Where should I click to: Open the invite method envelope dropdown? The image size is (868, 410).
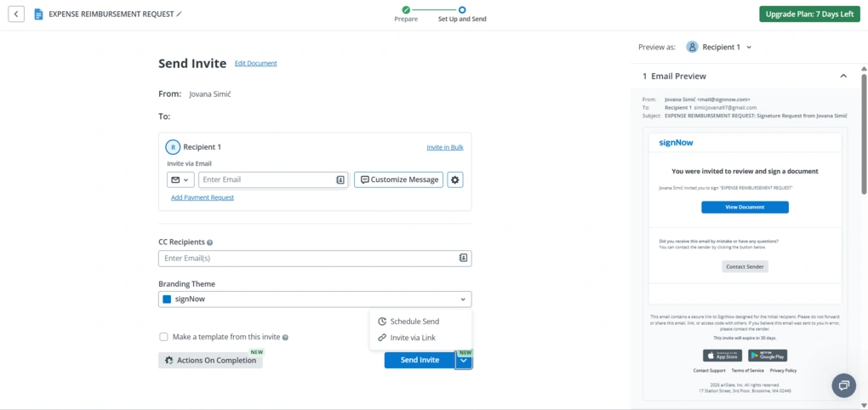[x=180, y=179]
